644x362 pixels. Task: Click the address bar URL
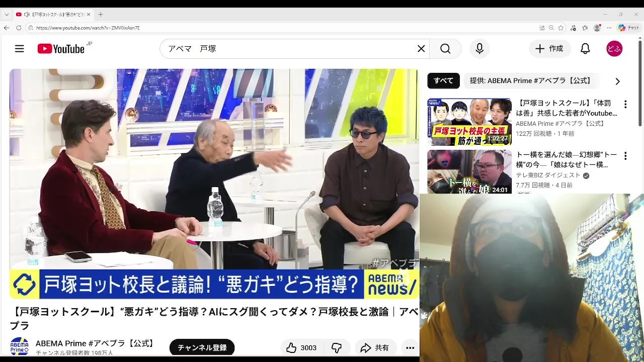[88, 28]
